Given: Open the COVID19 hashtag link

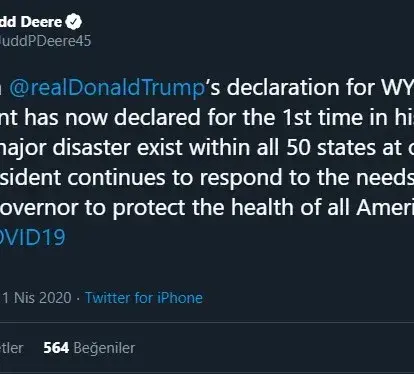Looking at the screenshot, I should pyautogui.click(x=33, y=237).
